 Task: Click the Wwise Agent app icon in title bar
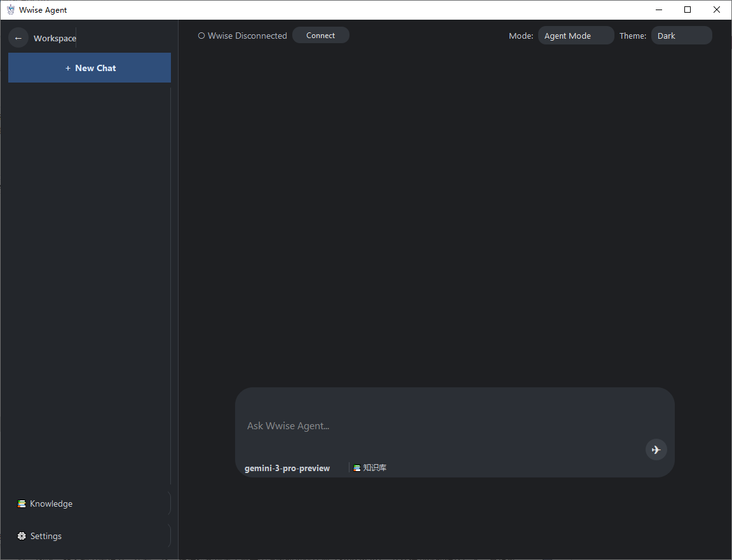10,10
